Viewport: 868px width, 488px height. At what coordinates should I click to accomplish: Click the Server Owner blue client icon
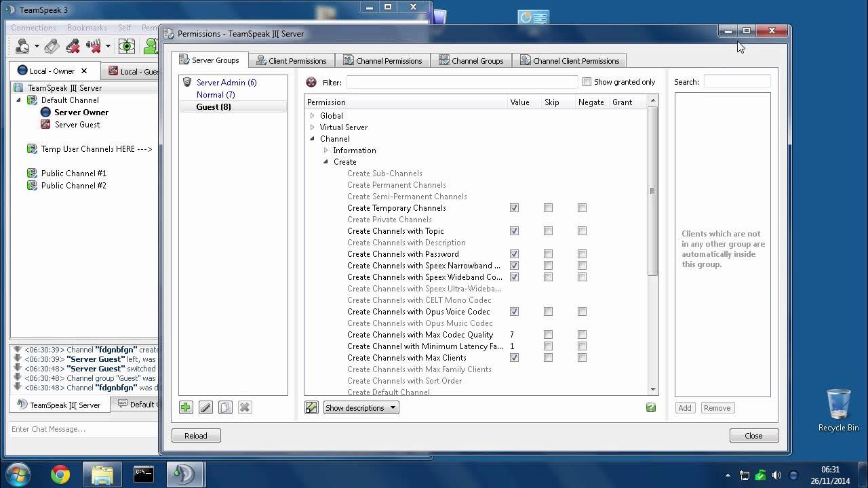[45, 113]
